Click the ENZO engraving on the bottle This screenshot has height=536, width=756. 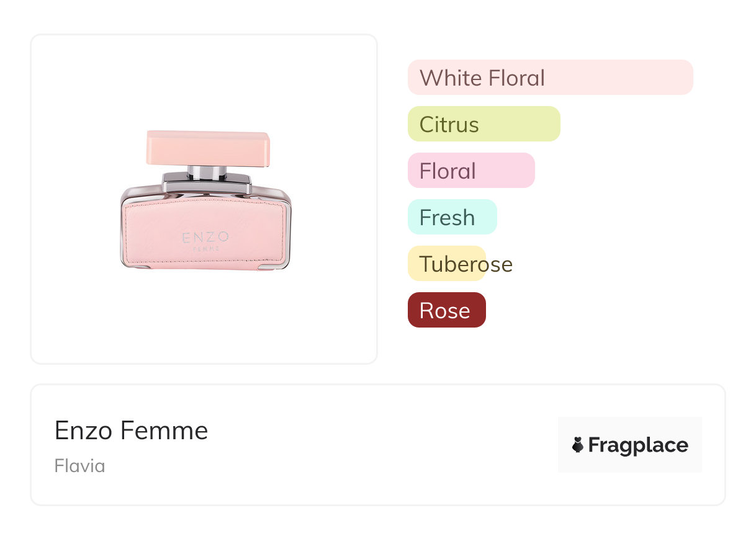(205, 237)
